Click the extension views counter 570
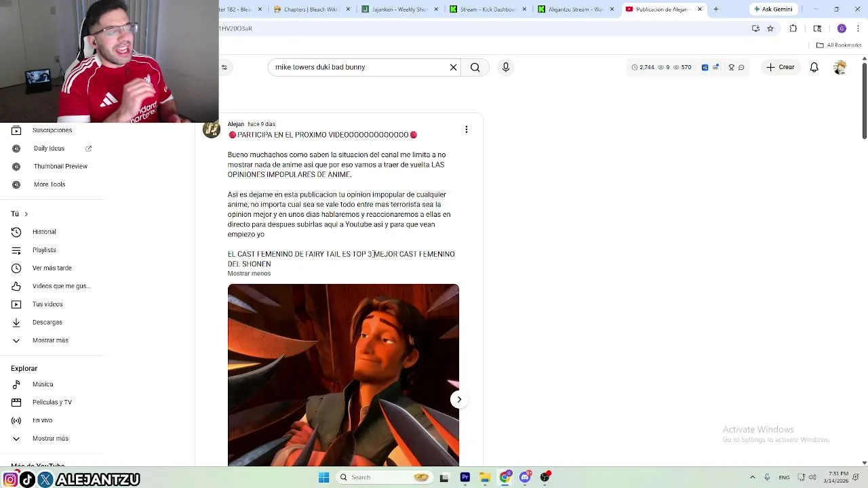The width and height of the screenshot is (868, 488). (682, 67)
